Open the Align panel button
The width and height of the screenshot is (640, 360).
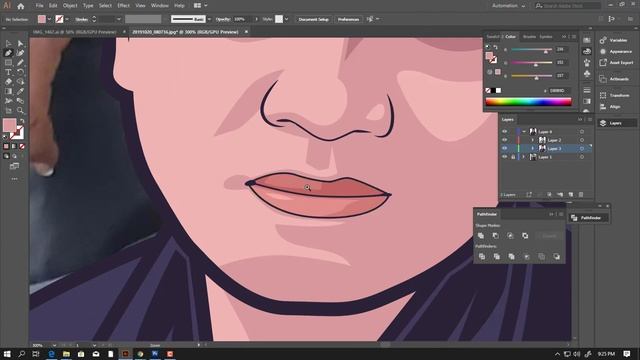point(611,107)
